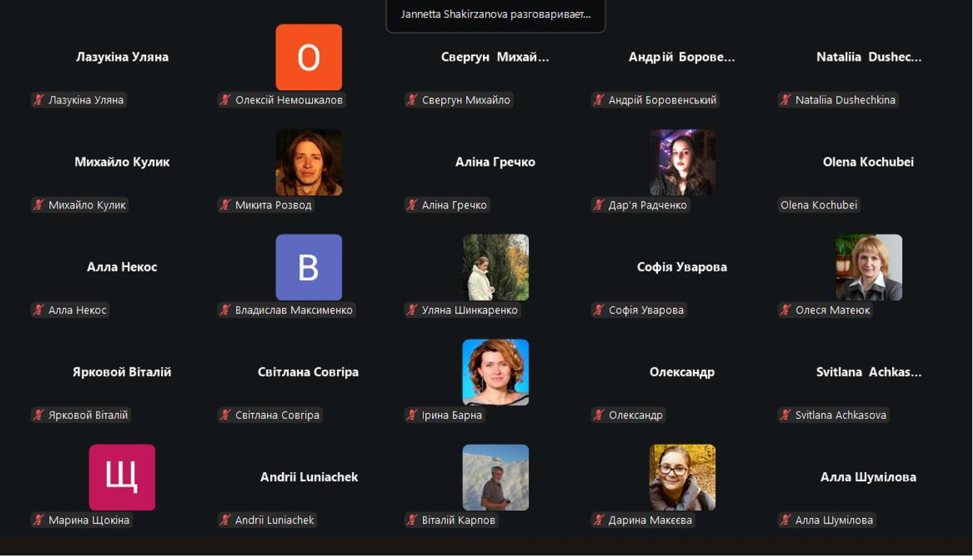Click muted mic icon for Nataliia Dushechkina
Viewport: 973px width, 560px height.
coord(786,100)
